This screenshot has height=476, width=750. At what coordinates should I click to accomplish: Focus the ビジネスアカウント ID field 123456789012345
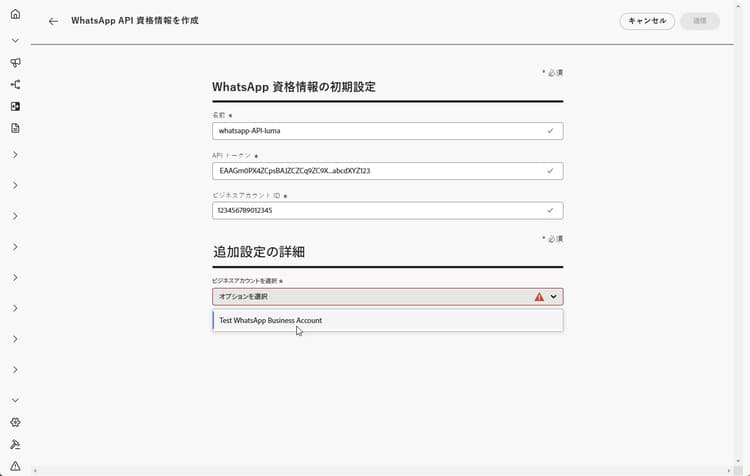tap(387, 211)
